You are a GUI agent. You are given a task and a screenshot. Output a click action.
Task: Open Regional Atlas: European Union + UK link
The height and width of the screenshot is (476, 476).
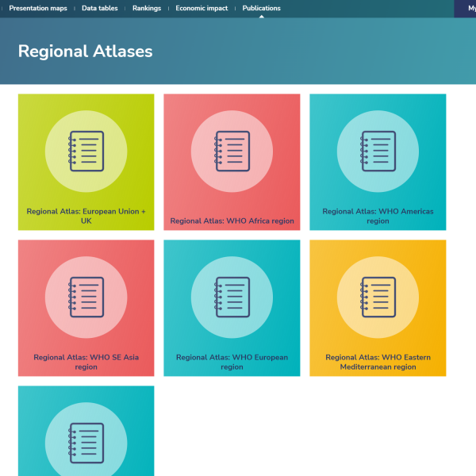pyautogui.click(x=86, y=216)
